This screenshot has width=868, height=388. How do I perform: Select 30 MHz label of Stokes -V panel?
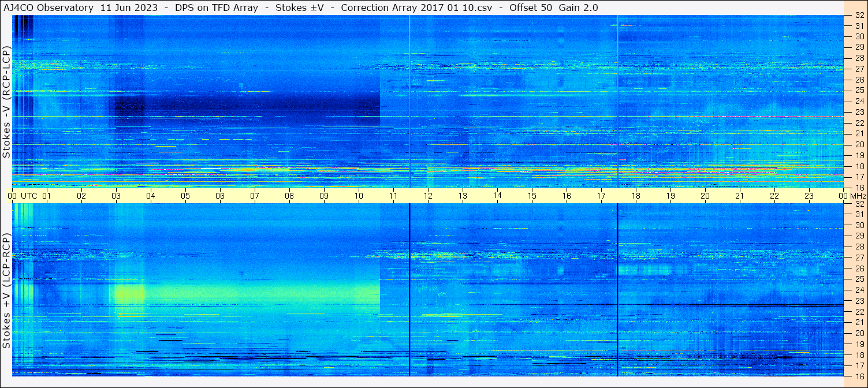859,36
